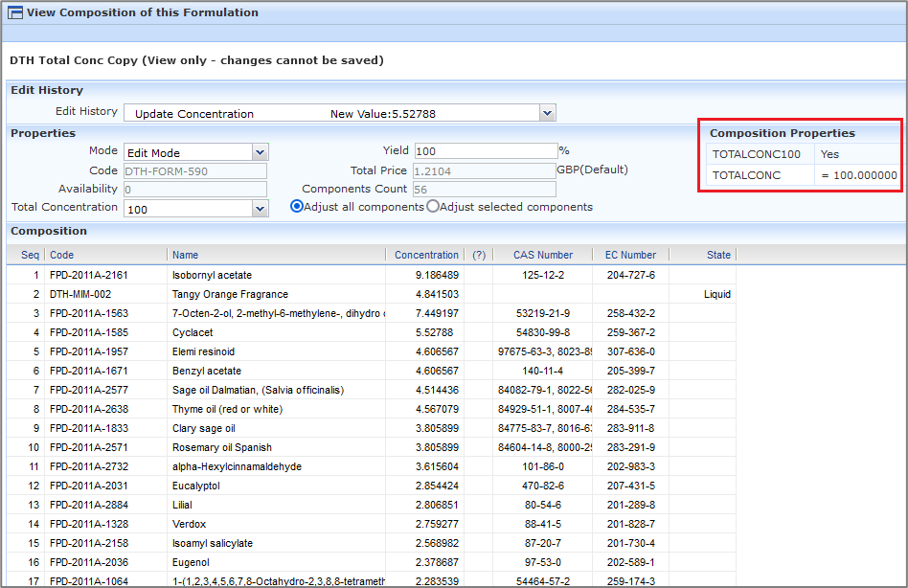This screenshot has width=908, height=588.
Task: Open the Mode dropdown arrow
Action: pyautogui.click(x=260, y=153)
